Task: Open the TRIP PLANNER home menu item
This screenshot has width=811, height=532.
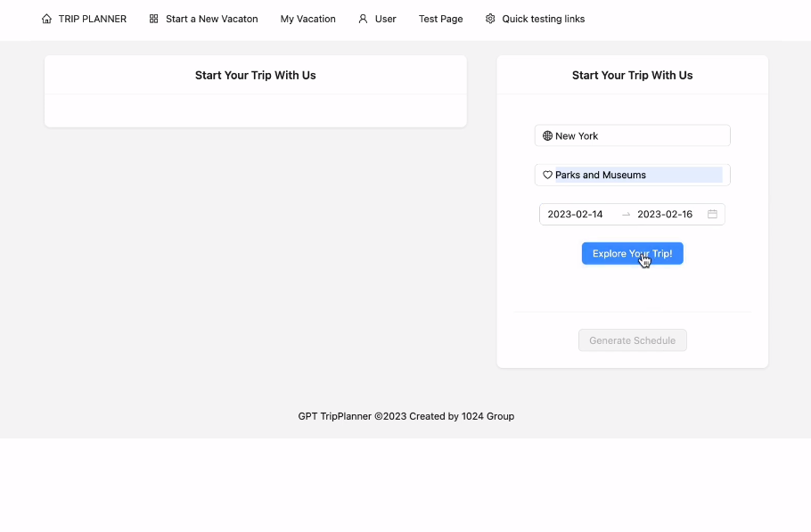Action: click(x=93, y=19)
